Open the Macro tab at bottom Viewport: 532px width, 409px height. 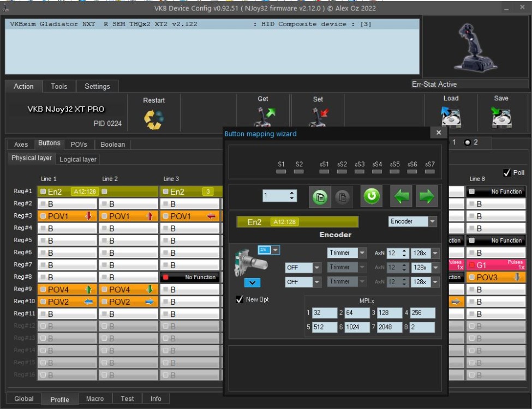(95, 399)
